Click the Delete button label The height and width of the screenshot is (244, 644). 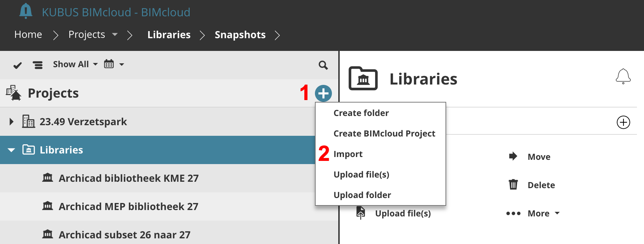[541, 185]
